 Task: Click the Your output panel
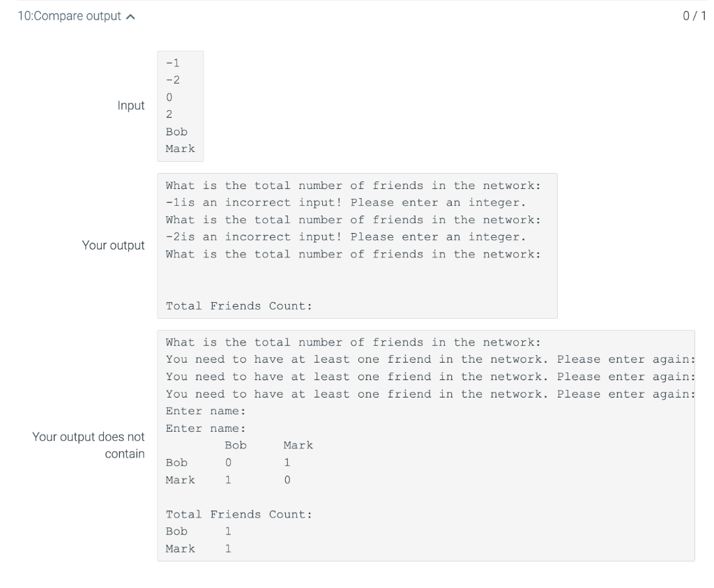tap(357, 245)
